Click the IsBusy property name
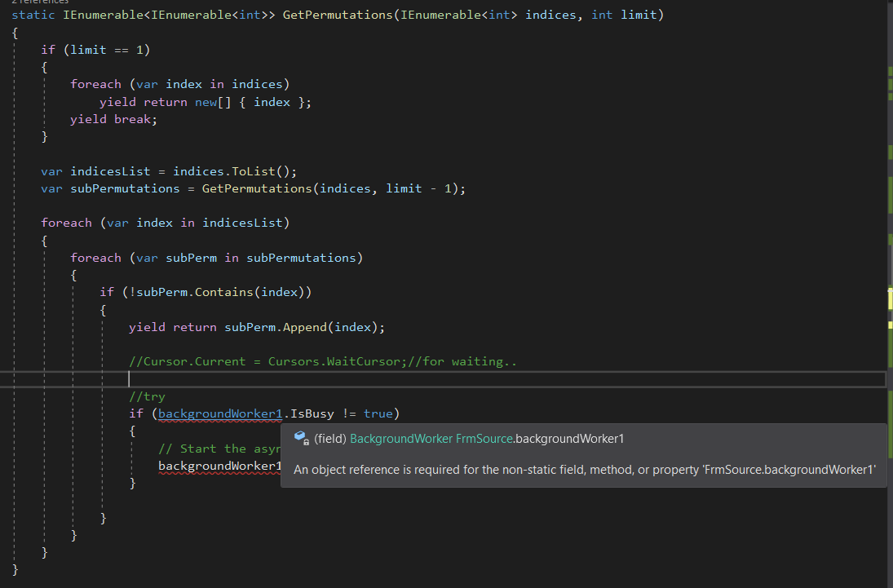 click(312, 413)
